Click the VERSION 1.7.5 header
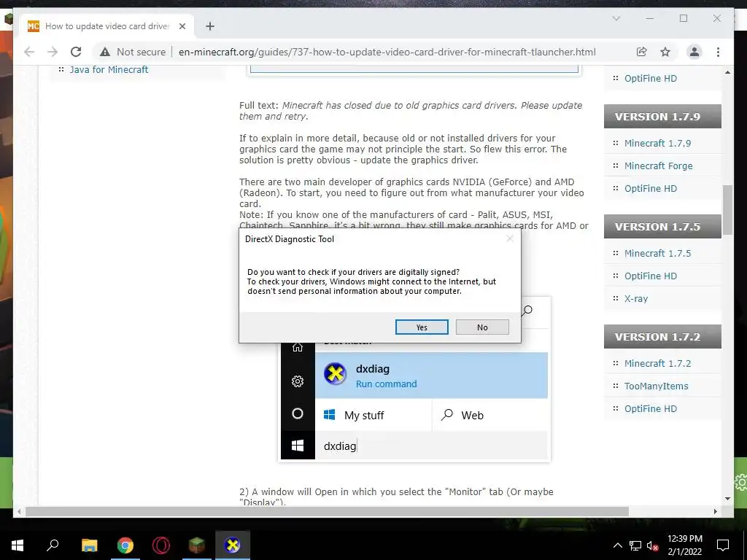Image resolution: width=747 pixels, height=560 pixels. pyautogui.click(x=662, y=227)
